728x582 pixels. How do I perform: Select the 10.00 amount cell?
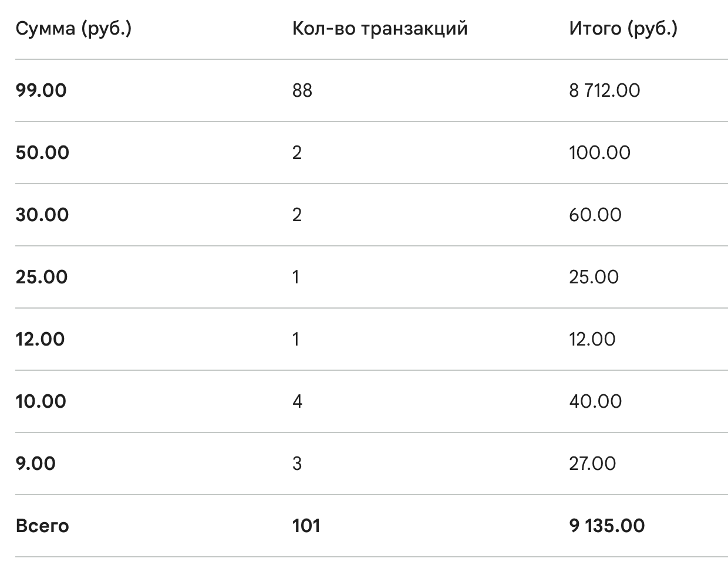[41, 402]
